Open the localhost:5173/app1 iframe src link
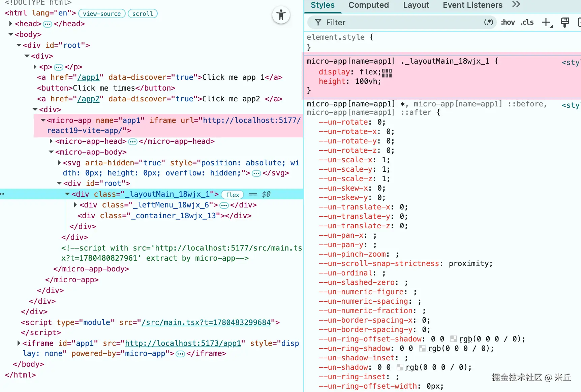Screen dimensions: 581x392 pos(183,344)
